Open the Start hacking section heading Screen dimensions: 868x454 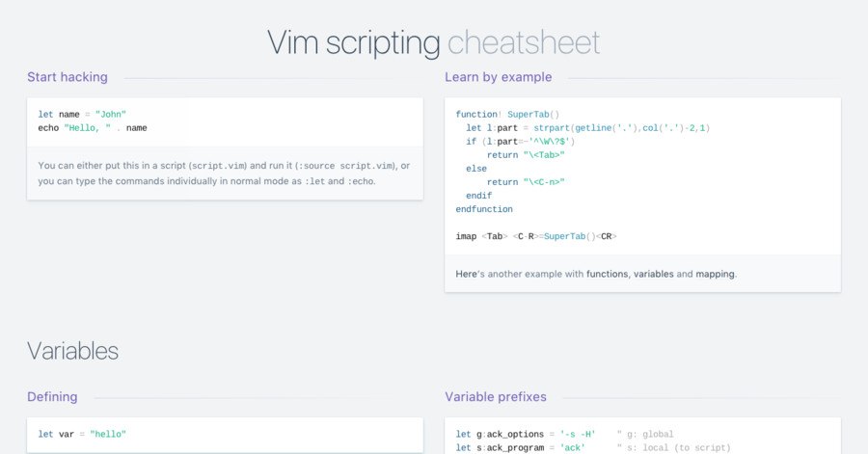(x=68, y=77)
